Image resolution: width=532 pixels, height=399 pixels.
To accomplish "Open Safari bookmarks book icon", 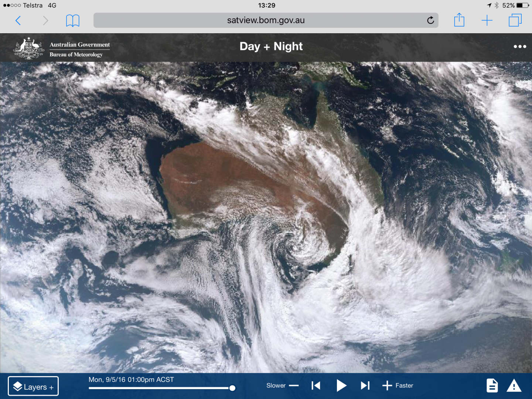I will (72, 21).
